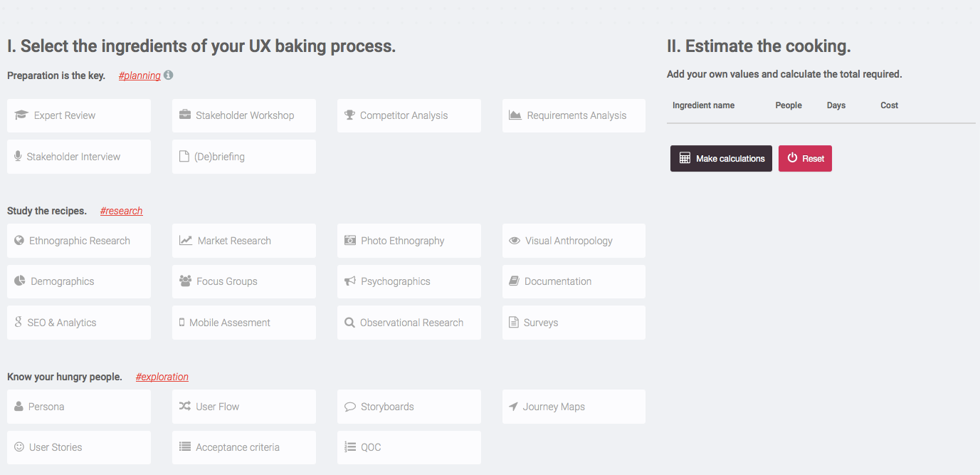Select the Persona ingredient label
The height and width of the screenshot is (475, 980).
46,407
